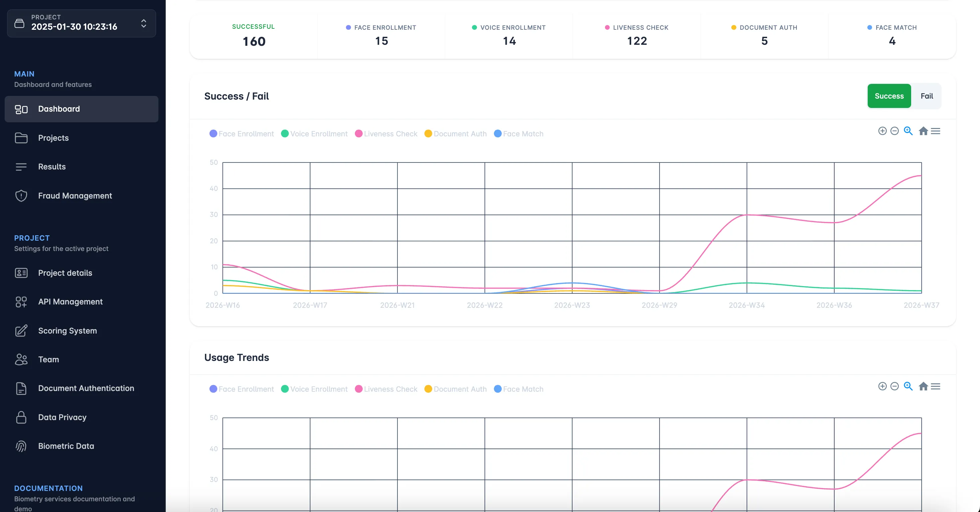Toggle Voice Enrollment series in Success/Fail legend
The image size is (980, 512).
click(314, 134)
